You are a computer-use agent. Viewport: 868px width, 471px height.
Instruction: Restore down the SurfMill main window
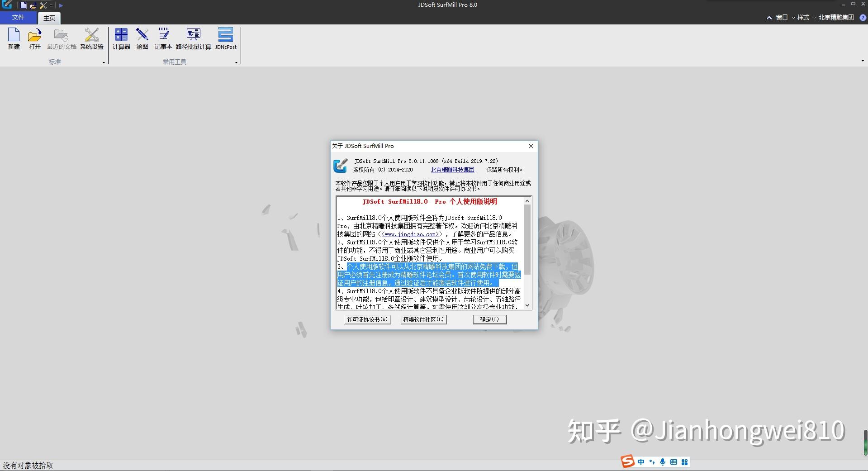coord(853,4)
